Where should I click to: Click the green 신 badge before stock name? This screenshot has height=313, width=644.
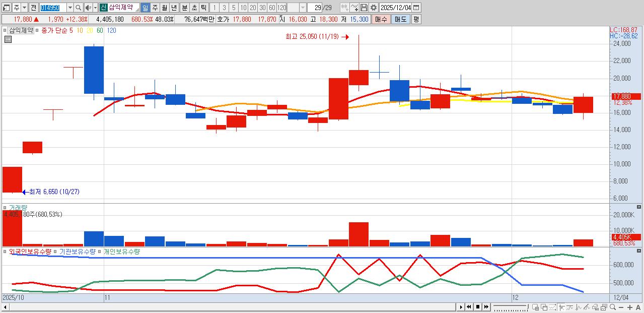[x=103, y=8]
